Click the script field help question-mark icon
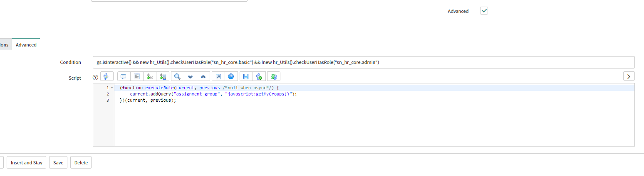The height and width of the screenshot is (176, 644). 95,77
